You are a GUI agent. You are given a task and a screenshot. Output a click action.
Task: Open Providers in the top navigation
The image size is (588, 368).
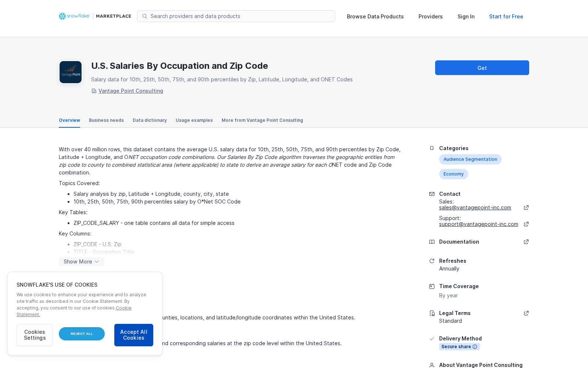pyautogui.click(x=431, y=17)
